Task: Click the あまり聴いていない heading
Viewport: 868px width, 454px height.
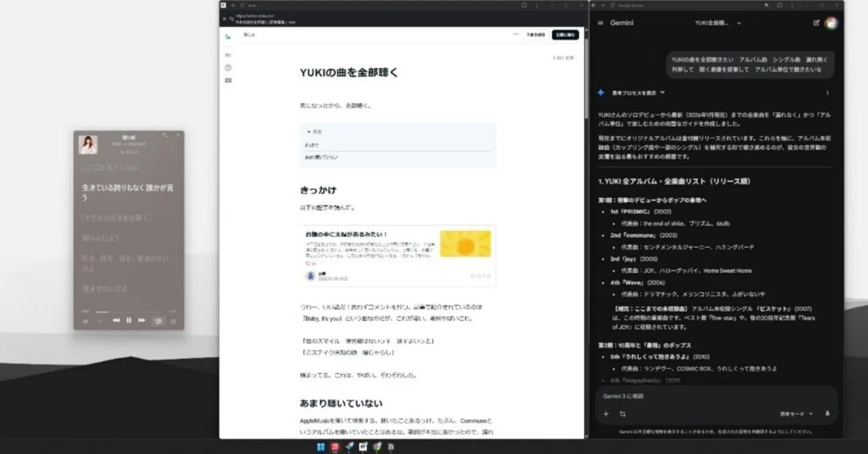Action: point(341,403)
